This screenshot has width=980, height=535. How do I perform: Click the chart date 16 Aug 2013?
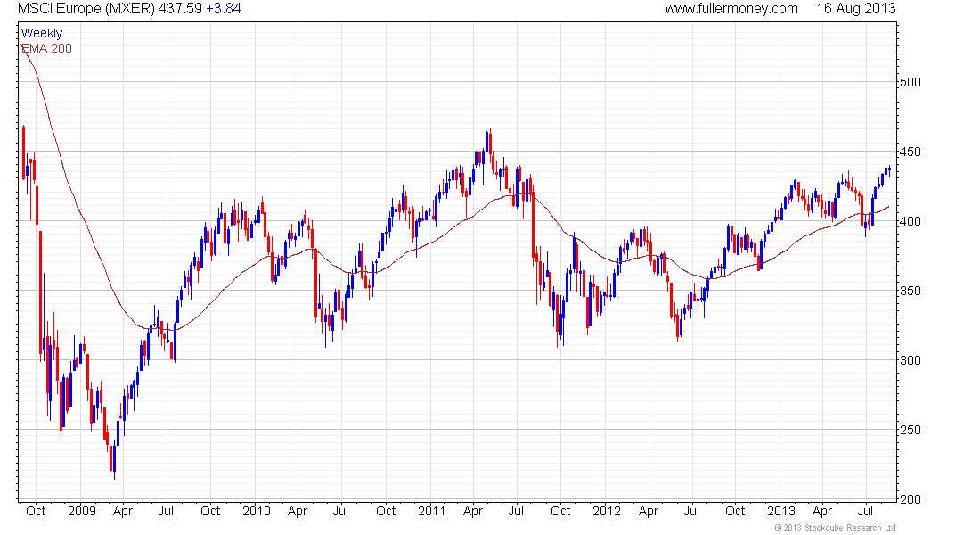click(x=856, y=9)
